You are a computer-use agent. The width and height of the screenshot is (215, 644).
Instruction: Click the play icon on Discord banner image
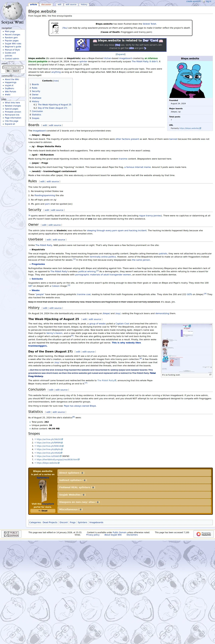[78, 49]
